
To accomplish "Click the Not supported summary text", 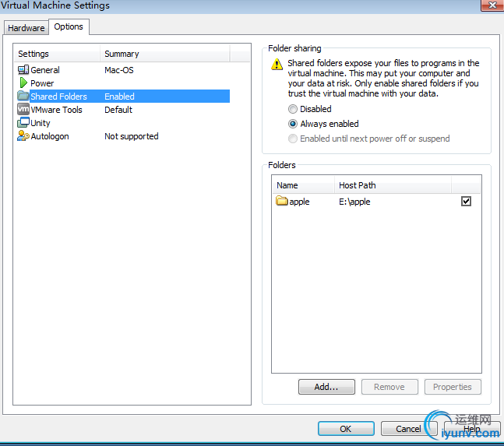I will pos(132,136).
